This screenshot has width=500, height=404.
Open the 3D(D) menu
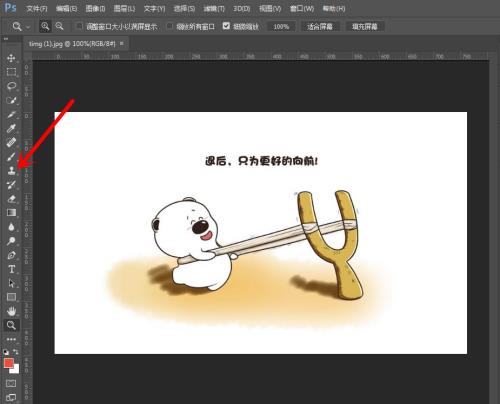[241, 8]
